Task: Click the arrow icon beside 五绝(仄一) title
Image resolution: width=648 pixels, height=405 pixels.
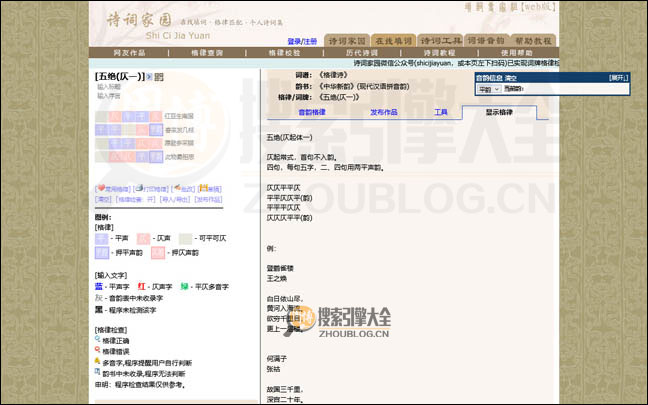Action: pos(150,76)
